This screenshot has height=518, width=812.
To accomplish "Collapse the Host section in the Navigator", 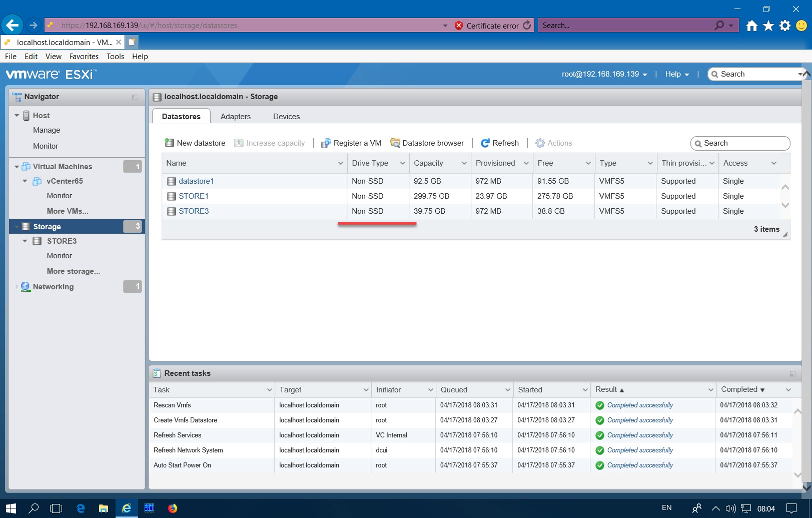I will coord(17,115).
